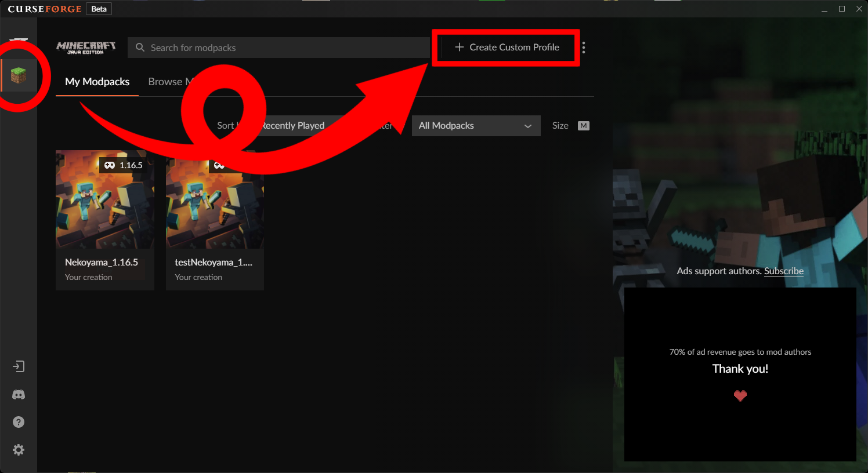Switch to My Modpacks tab
Screen dimensions: 868x473
click(97, 82)
